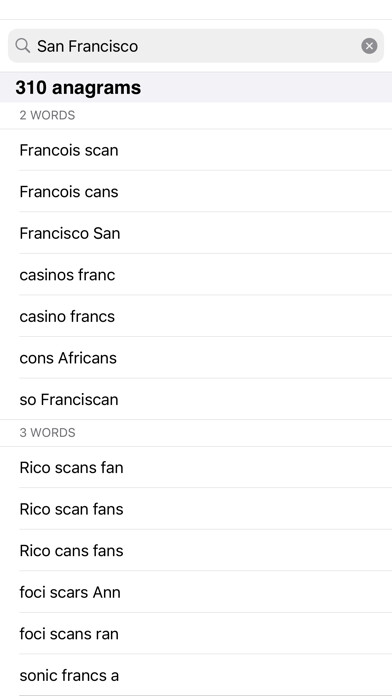Click the San Francisco search field
The height and width of the screenshot is (696, 392).
[x=196, y=46]
